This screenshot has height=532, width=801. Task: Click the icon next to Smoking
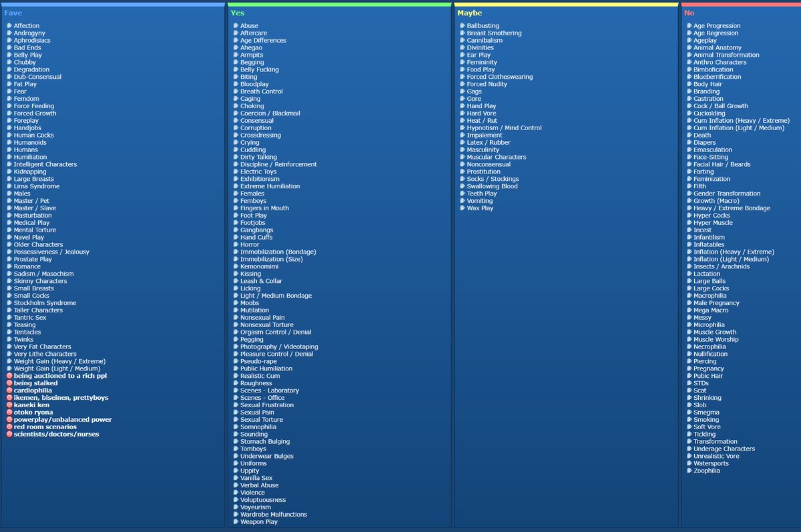click(x=688, y=420)
